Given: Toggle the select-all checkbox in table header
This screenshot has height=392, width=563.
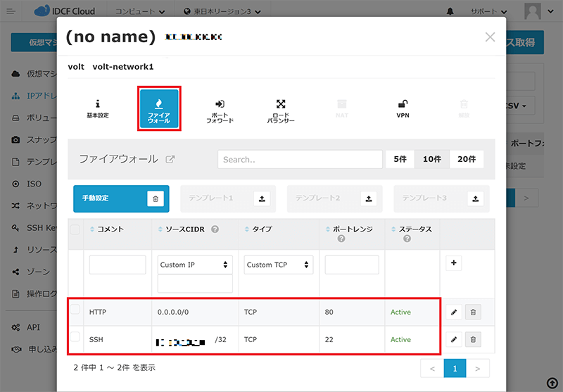Looking at the screenshot, I should coord(75,229).
